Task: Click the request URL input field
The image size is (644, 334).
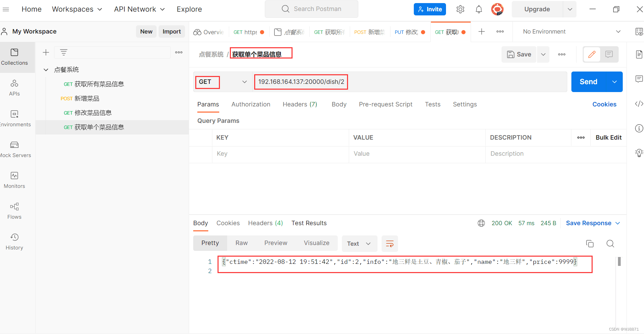Action: coord(377,82)
